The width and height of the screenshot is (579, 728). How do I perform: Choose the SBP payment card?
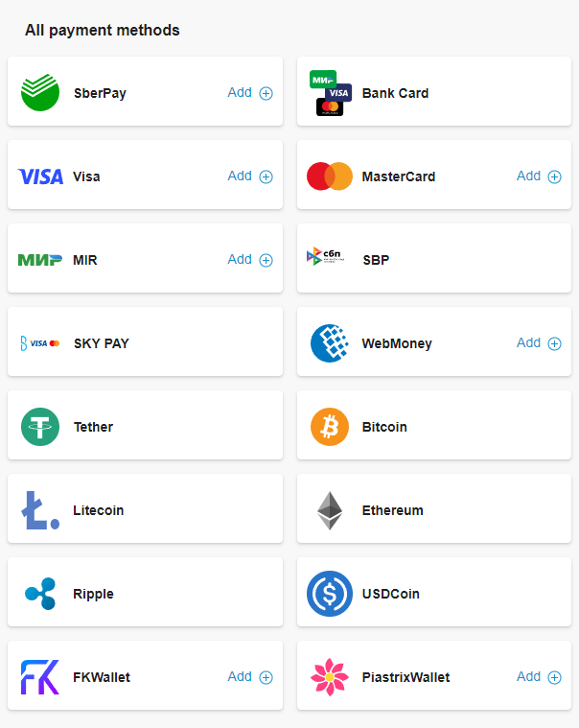[x=434, y=260]
